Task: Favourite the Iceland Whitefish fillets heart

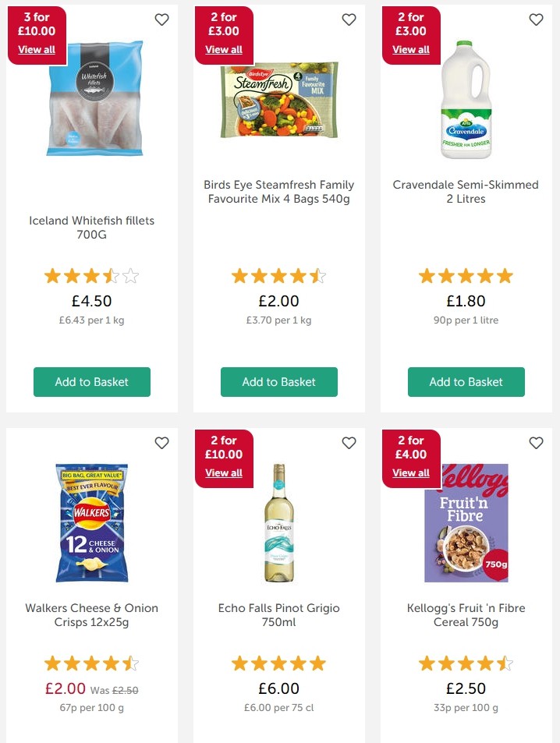Action: (161, 19)
